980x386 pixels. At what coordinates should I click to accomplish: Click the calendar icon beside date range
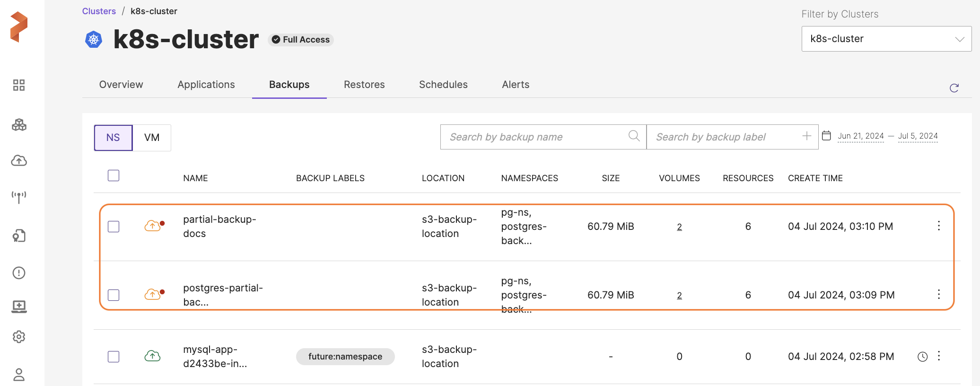coord(826,136)
